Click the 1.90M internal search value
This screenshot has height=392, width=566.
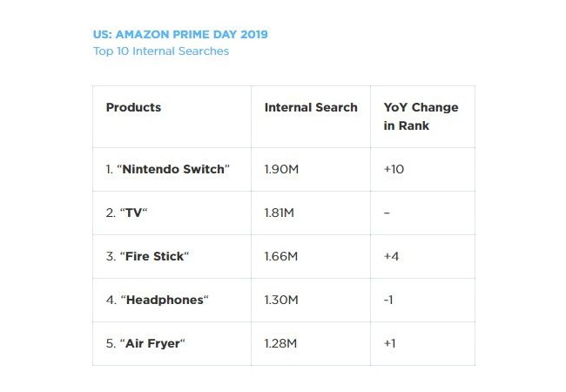pos(281,169)
